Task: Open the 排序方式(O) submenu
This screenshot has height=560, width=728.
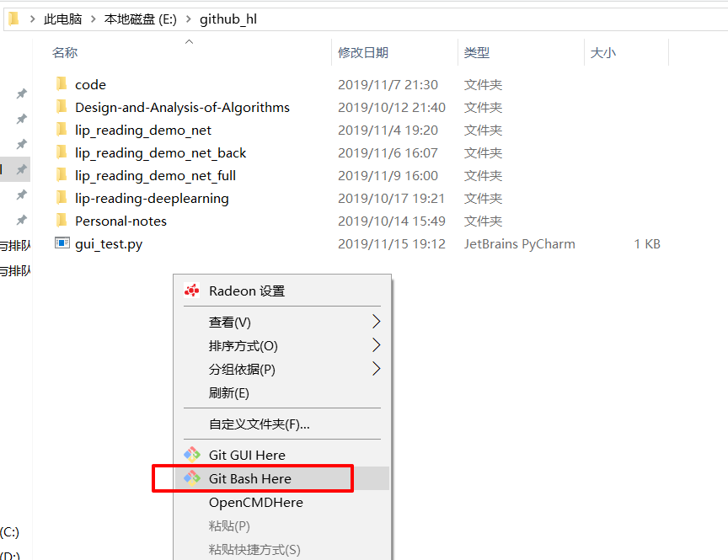Action: click(281, 345)
